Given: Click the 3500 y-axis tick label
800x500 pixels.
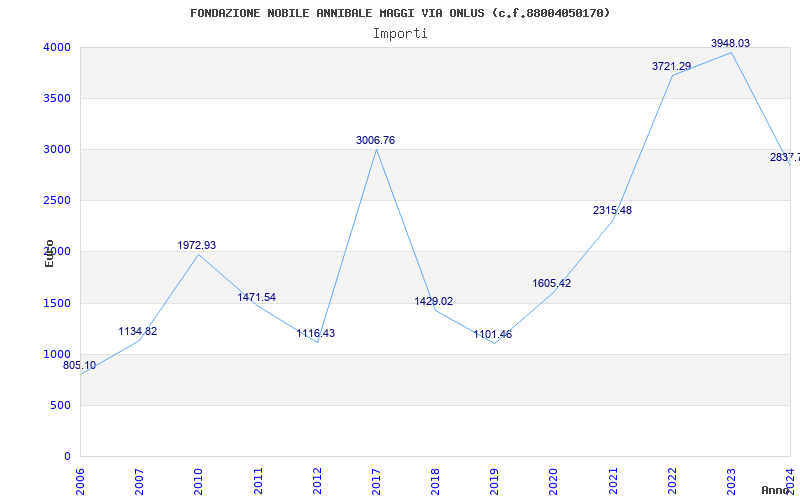Looking at the screenshot, I should click(57, 98).
